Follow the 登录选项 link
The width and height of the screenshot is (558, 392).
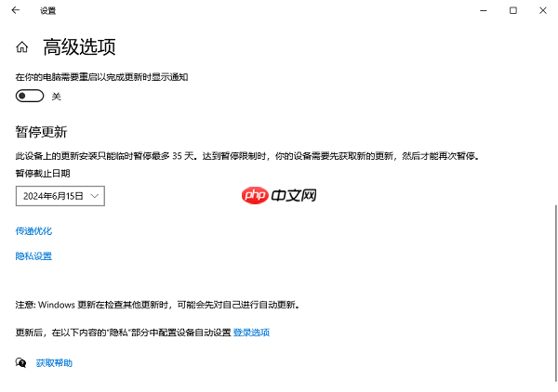pyautogui.click(x=251, y=332)
